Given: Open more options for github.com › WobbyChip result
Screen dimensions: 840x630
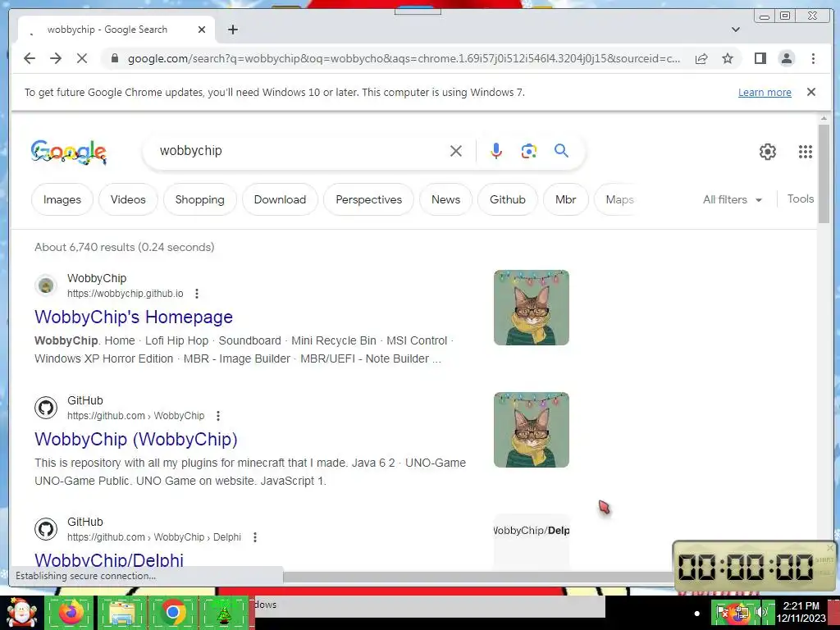Looking at the screenshot, I should click(x=217, y=416).
